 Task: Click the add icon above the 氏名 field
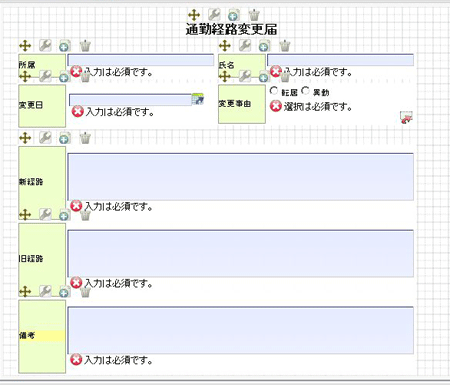[264, 46]
